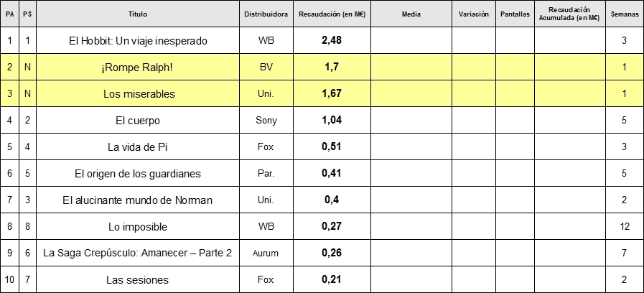Select the Lo imposible title cell

click(x=138, y=226)
